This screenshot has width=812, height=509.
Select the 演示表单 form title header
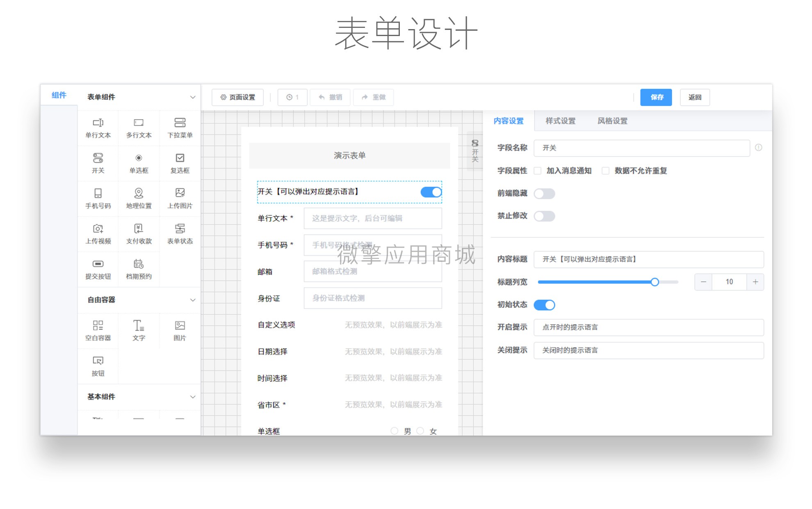click(349, 156)
